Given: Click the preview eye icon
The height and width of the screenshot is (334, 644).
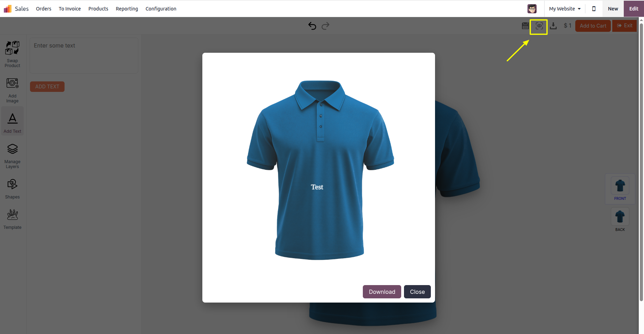Looking at the screenshot, I should pos(539,26).
